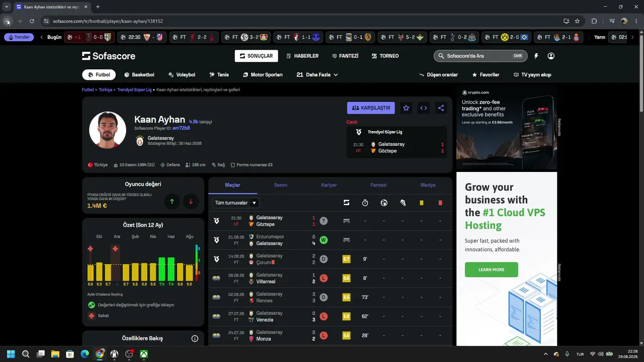Click the Chrome address bar URL
The height and width of the screenshot is (362, 644).
pos(108,21)
